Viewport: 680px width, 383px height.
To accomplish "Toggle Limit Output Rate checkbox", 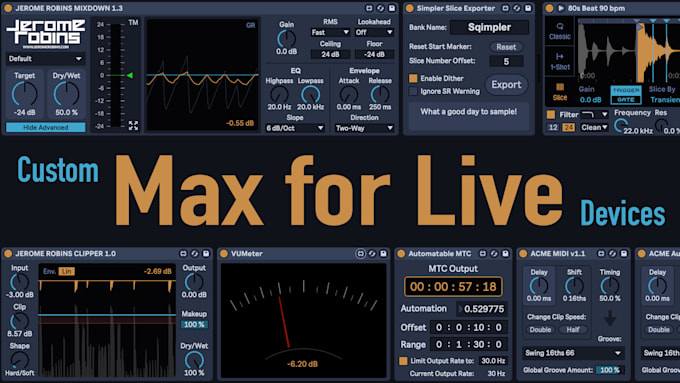I will (403, 361).
